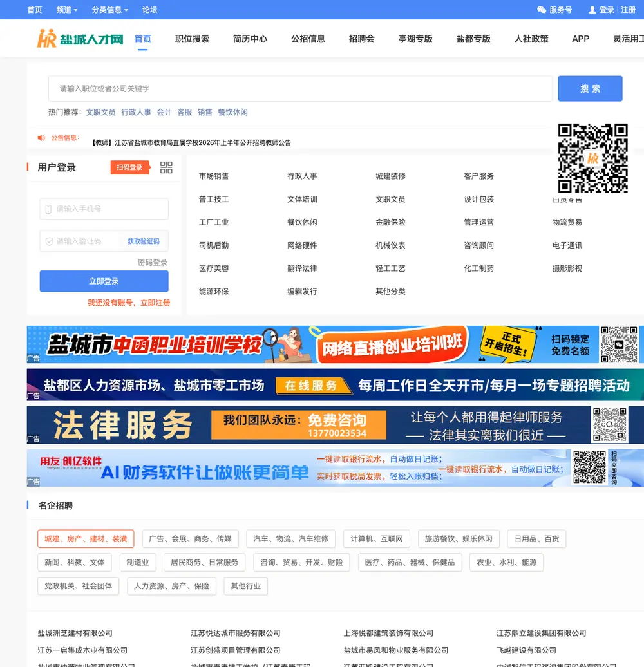Click the 公告信息 speaker icon
This screenshot has height=667, width=644.
(41, 138)
